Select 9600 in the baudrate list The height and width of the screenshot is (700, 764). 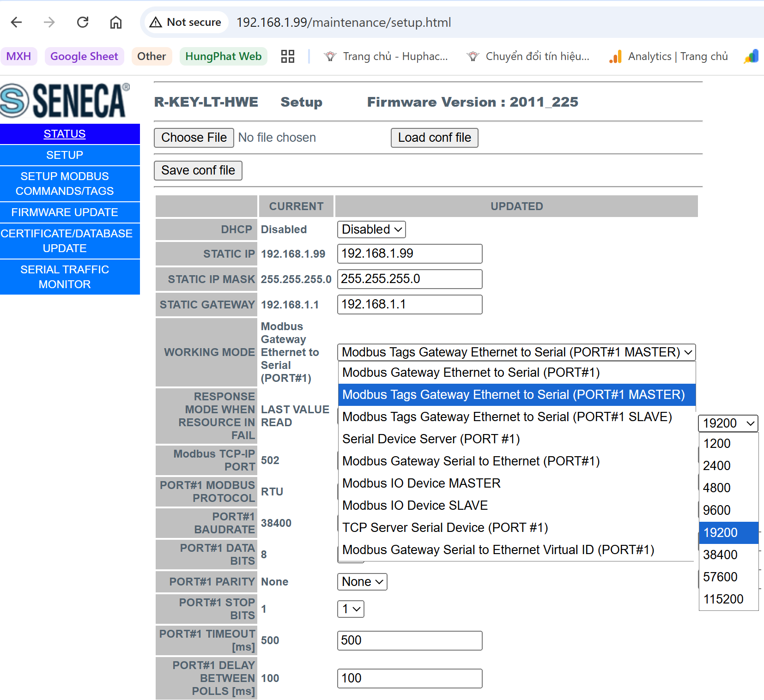728,510
